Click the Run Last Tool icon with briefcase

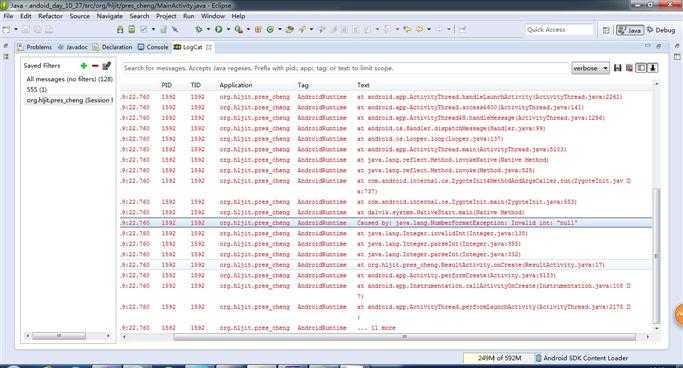click(x=238, y=29)
